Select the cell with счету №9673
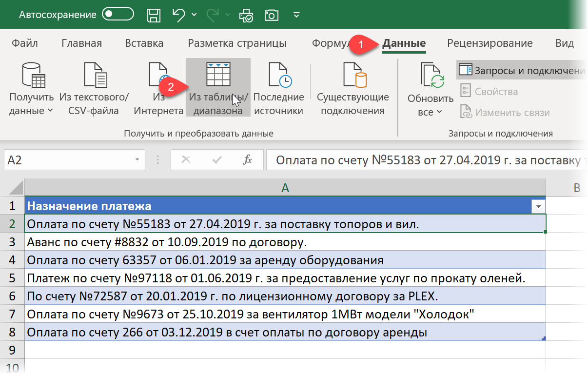The width and height of the screenshot is (588, 374). (x=285, y=314)
